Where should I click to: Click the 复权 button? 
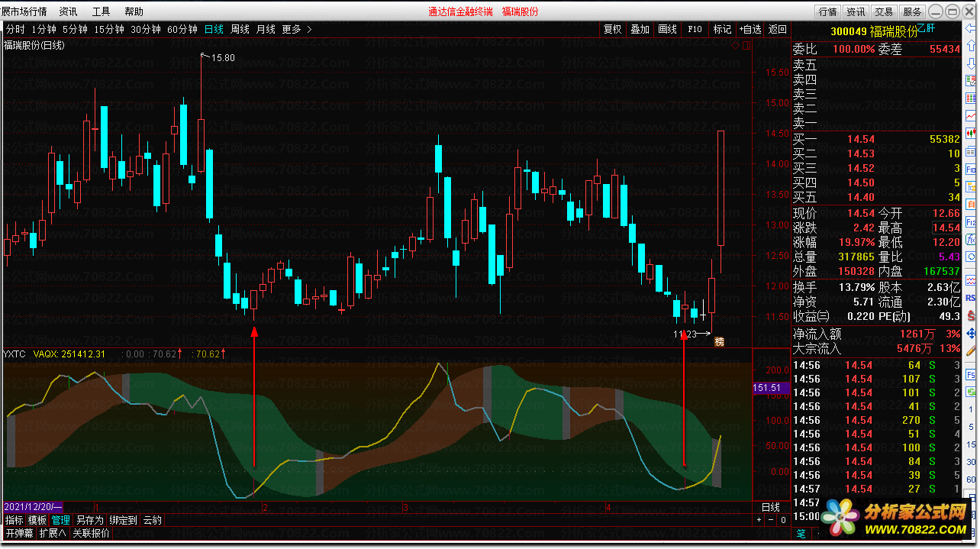[x=612, y=29]
